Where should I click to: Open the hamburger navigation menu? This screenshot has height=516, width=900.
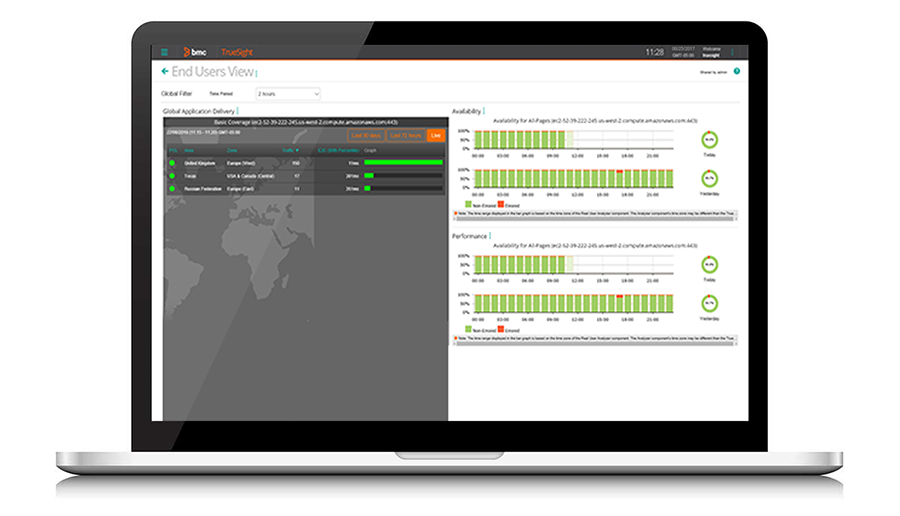tap(165, 51)
